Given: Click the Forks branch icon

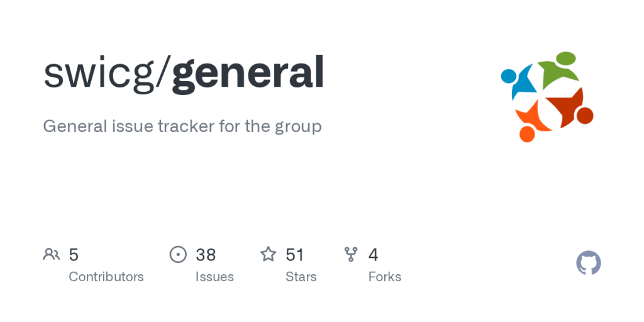Looking at the screenshot, I should tap(351, 255).
